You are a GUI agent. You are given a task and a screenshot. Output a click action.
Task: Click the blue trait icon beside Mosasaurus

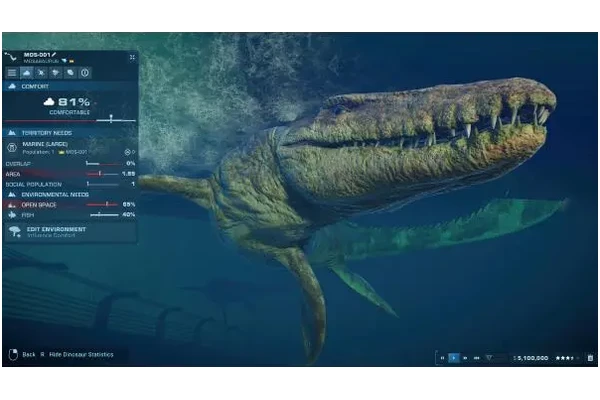(64, 61)
